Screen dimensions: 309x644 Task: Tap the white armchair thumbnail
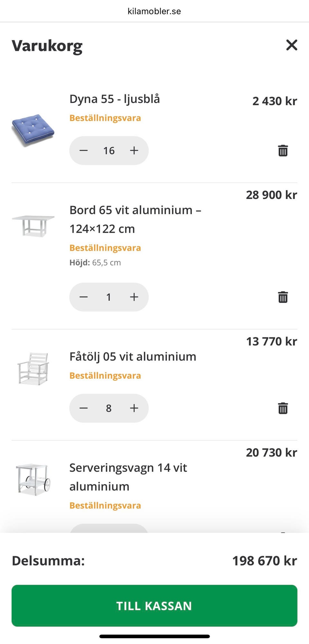click(x=33, y=369)
